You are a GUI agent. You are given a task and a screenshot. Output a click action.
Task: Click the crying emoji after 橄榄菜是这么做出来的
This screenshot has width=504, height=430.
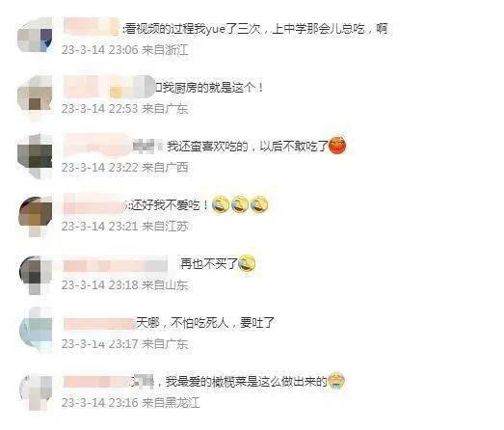(x=336, y=381)
